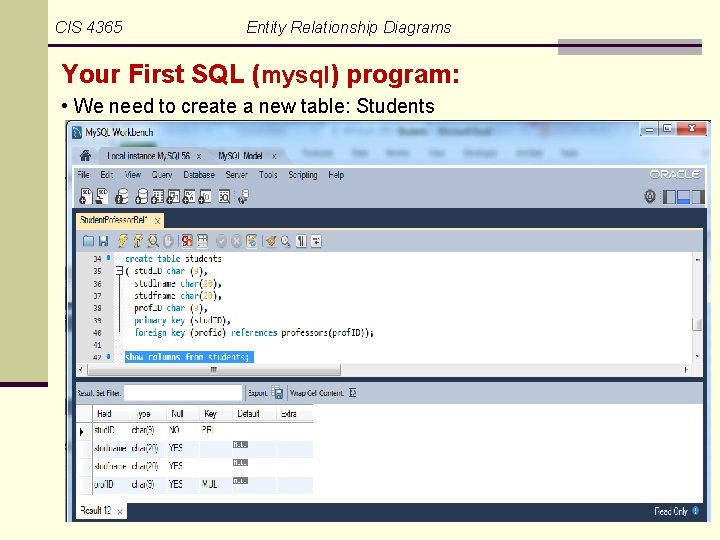Toggle the Wrap Cell Content icon
Image resolution: width=720 pixels, height=540 pixels.
point(352,393)
